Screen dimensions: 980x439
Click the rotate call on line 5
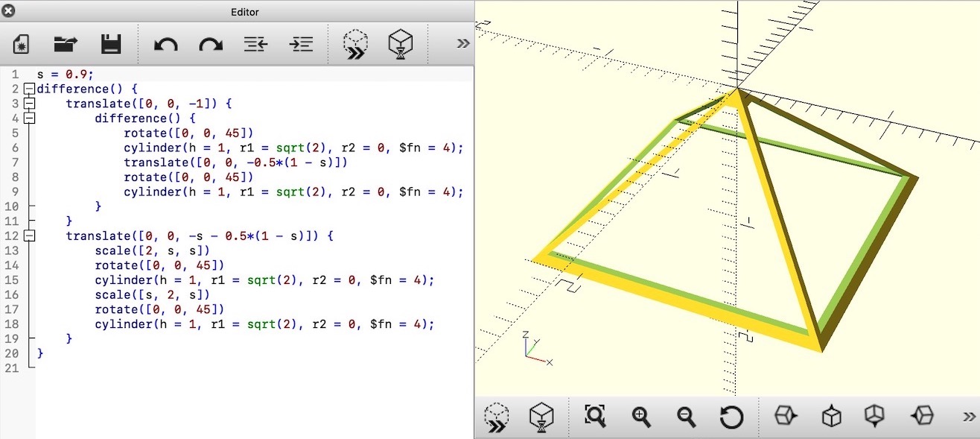189,133
